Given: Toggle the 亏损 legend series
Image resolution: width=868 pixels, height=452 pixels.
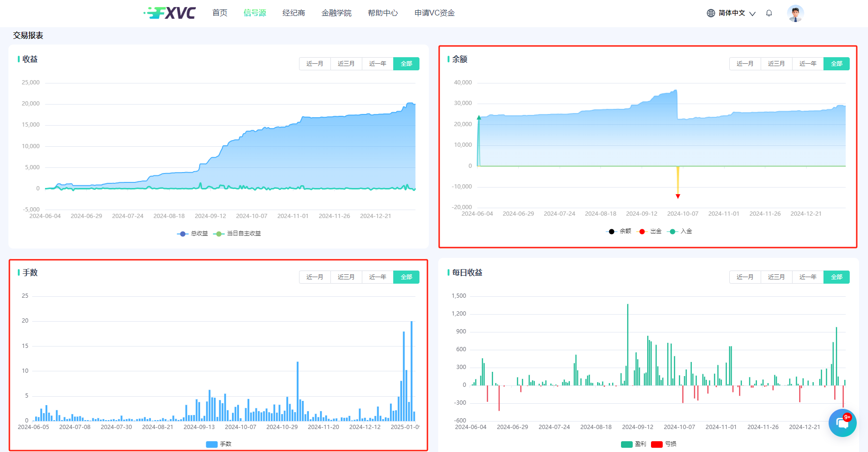Looking at the screenshot, I should (x=664, y=444).
